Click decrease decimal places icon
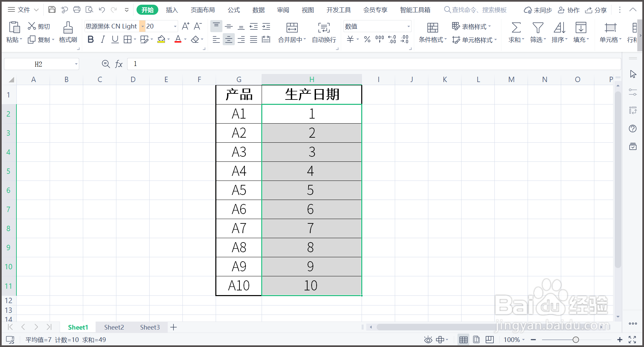Image resolution: width=644 pixels, height=347 pixels. (x=405, y=40)
